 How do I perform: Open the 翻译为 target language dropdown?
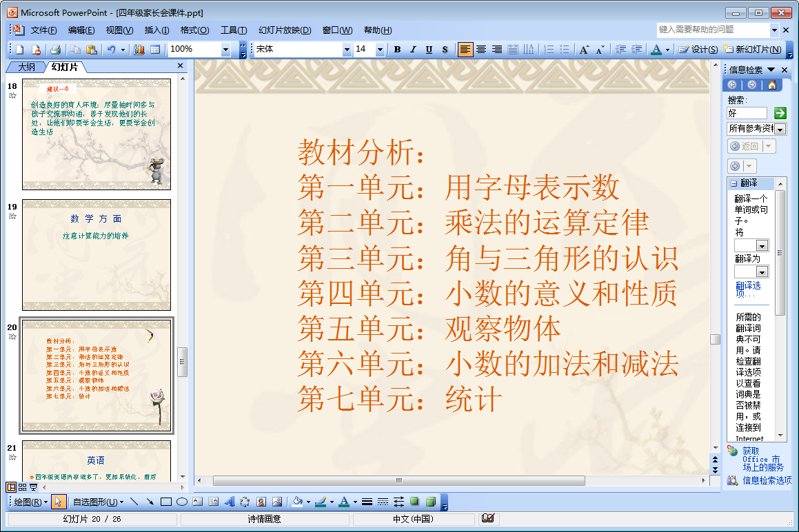point(762,272)
